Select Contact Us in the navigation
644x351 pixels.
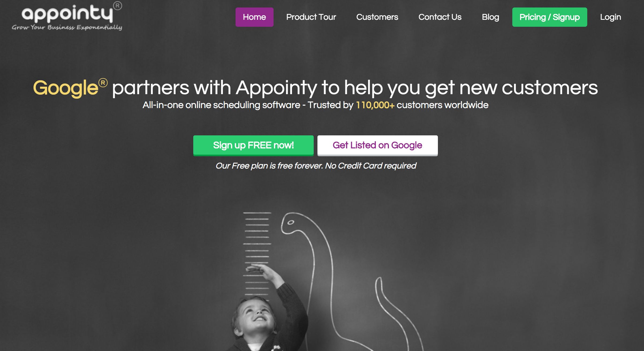(440, 17)
